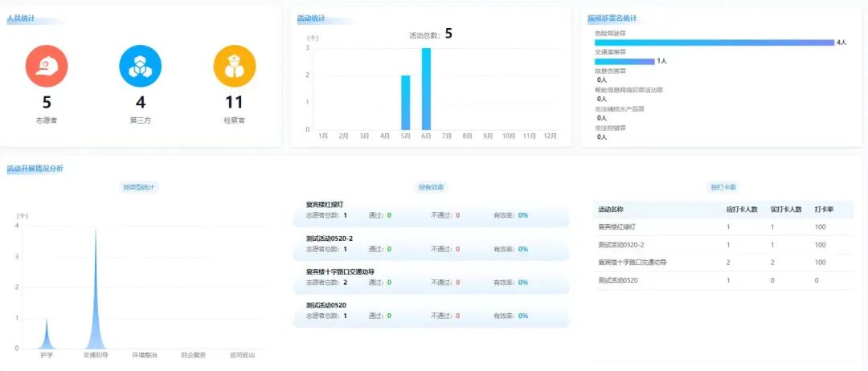Click the 活动名称 column header

pyautogui.click(x=610, y=210)
